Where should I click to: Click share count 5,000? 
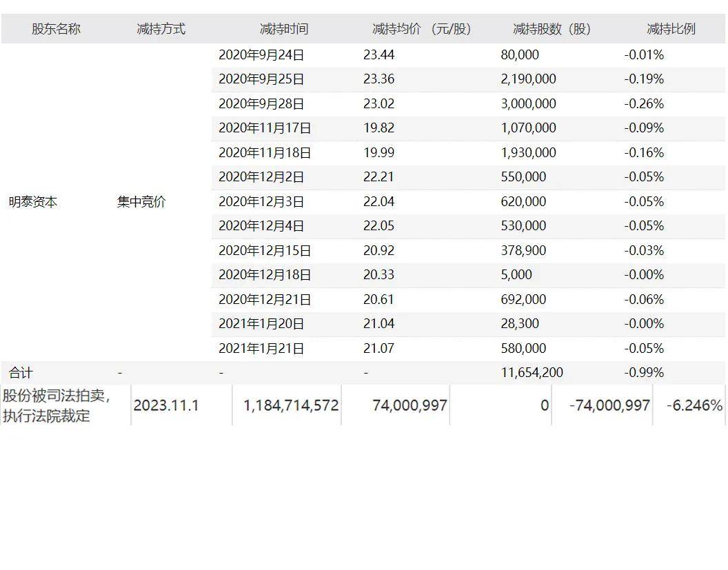516,274
